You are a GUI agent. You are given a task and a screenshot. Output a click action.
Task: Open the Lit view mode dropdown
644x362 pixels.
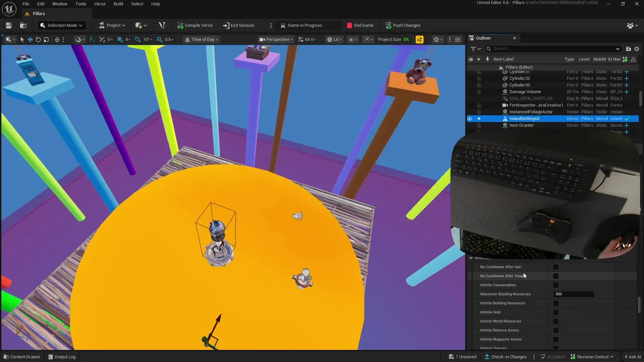(335, 39)
